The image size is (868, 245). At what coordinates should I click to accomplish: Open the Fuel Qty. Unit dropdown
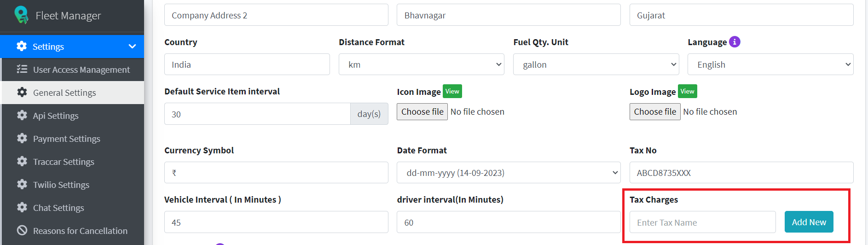[596, 64]
